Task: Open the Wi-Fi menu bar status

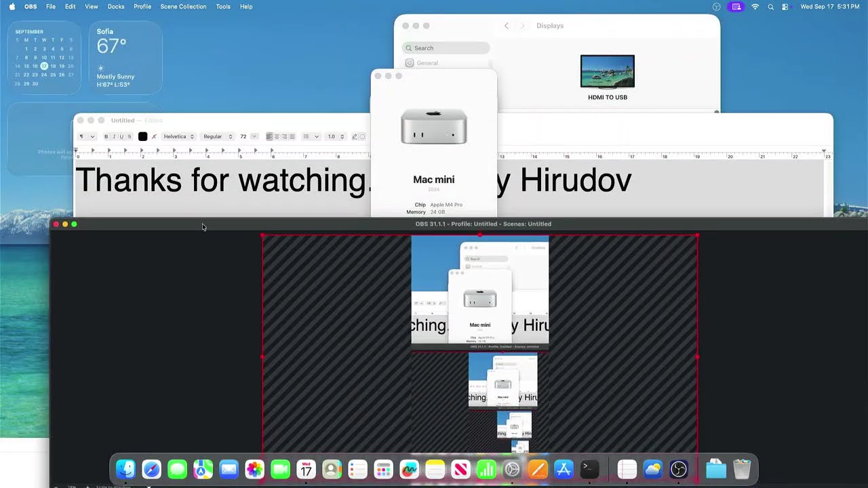Action: pyautogui.click(x=755, y=7)
